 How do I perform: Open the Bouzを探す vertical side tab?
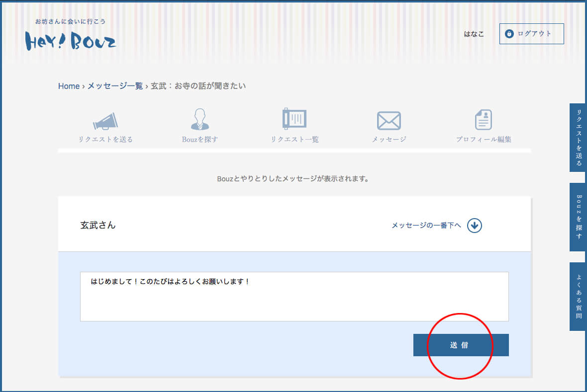(578, 217)
